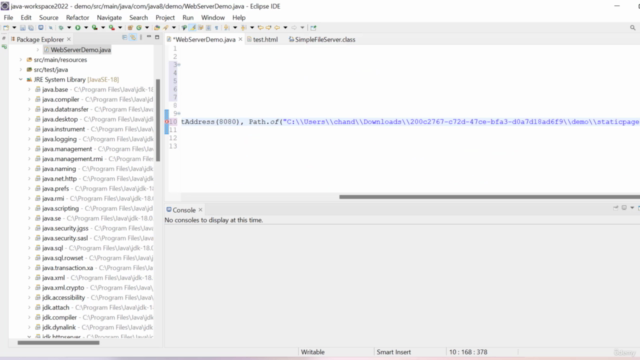Click the Pin Editor toolbar icon
640x360 pixels.
pos(313,28)
